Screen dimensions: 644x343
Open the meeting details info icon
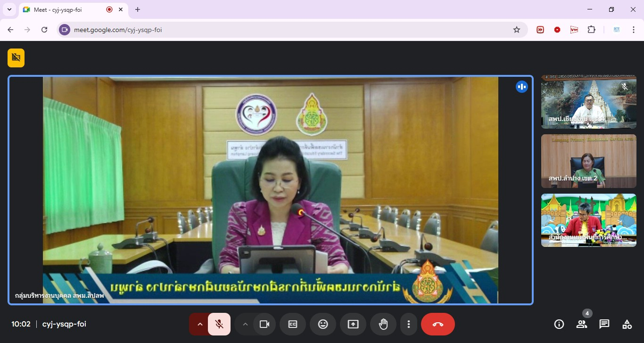(x=559, y=324)
